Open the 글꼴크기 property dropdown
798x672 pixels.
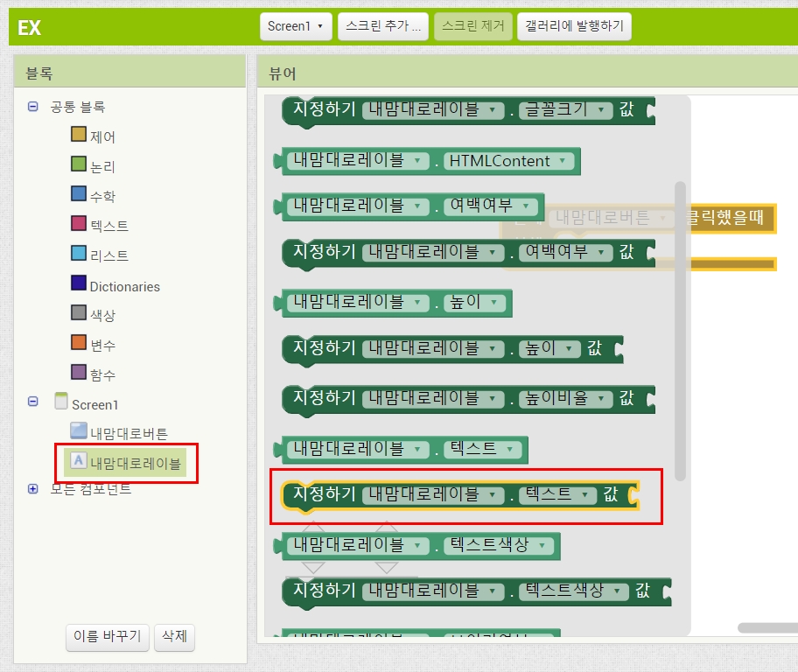pos(565,110)
